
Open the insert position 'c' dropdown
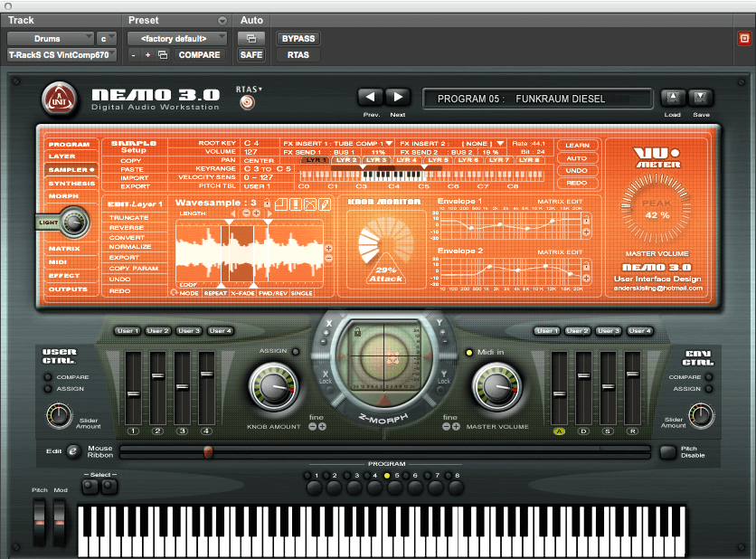[107, 39]
